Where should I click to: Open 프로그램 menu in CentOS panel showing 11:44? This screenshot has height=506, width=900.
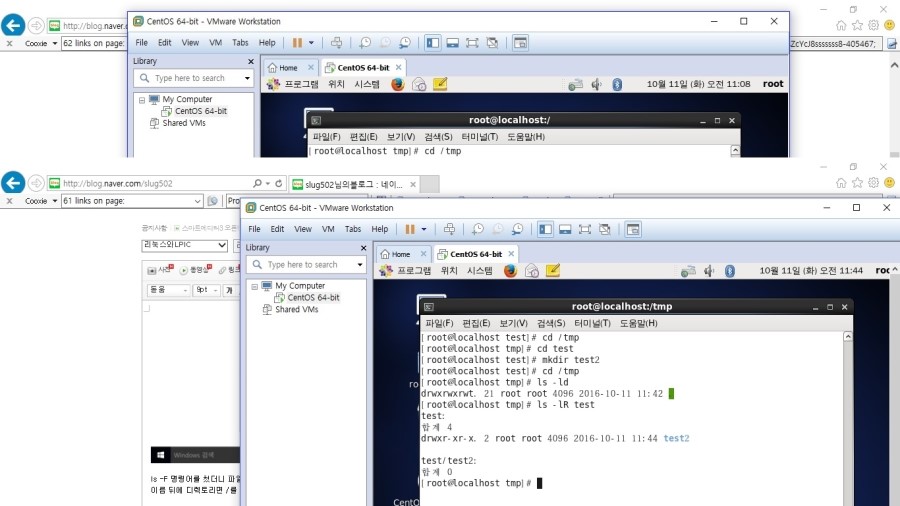[414, 271]
